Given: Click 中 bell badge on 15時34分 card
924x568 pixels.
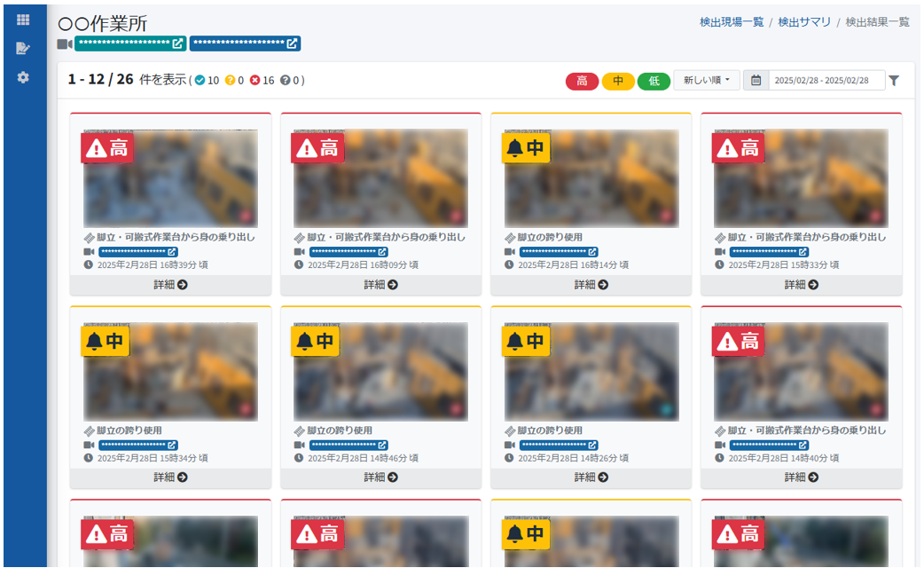Looking at the screenshot, I should click(x=105, y=341).
